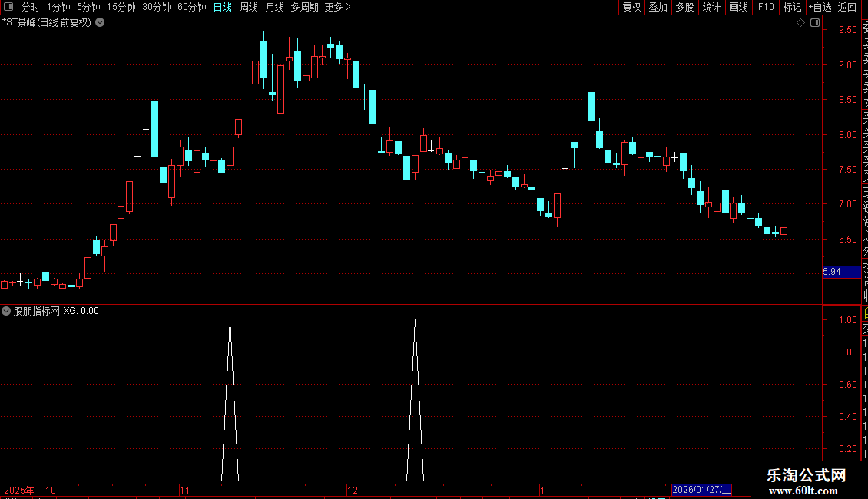Open F10 company info
Viewport: 868px width, 499px height.
coord(766,7)
